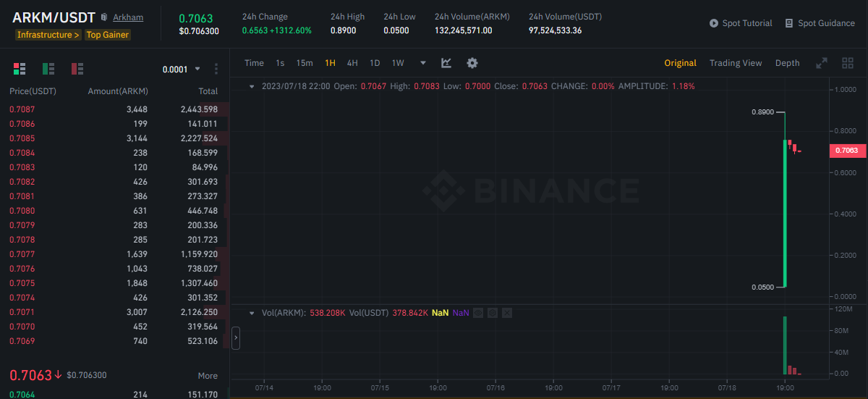868x399 pixels.
Task: Click amount 3,448 in order book
Action: (137, 109)
